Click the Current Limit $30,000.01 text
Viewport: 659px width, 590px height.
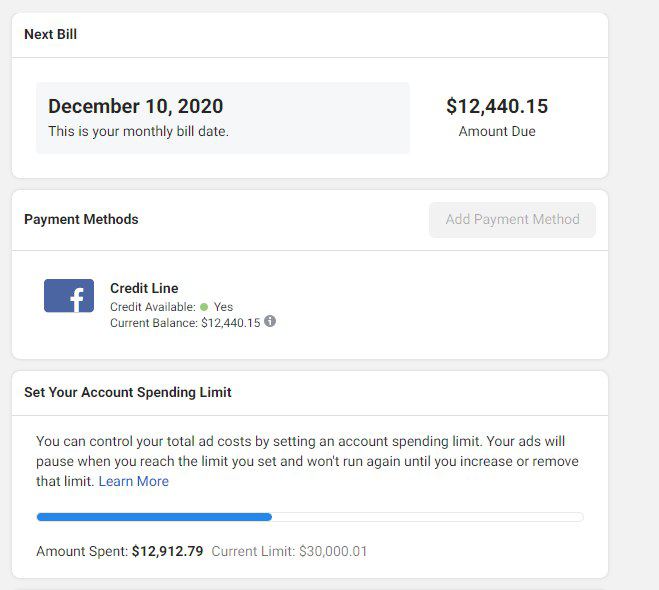tap(289, 551)
